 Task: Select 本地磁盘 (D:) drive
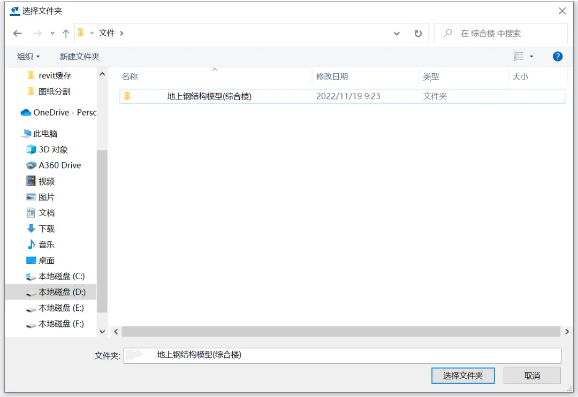point(51,292)
